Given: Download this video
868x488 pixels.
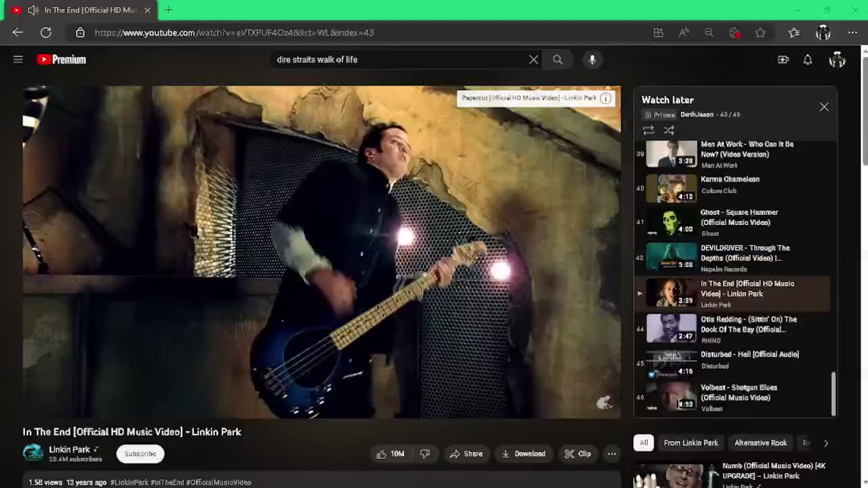Looking at the screenshot, I should click(x=523, y=453).
